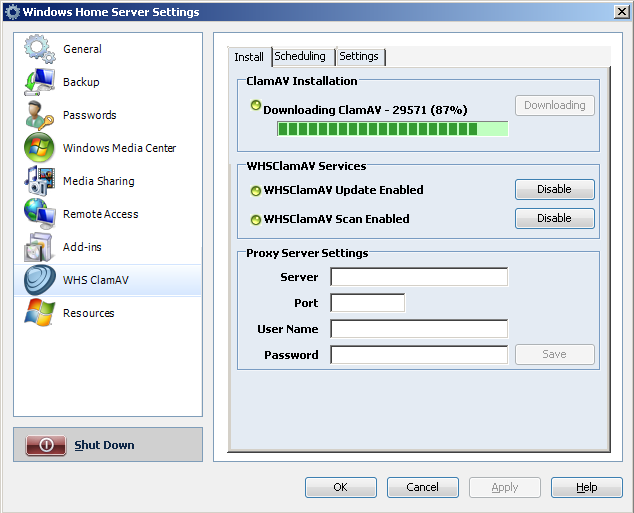The width and height of the screenshot is (634, 513).
Task: Click the OK button
Action: click(340, 487)
